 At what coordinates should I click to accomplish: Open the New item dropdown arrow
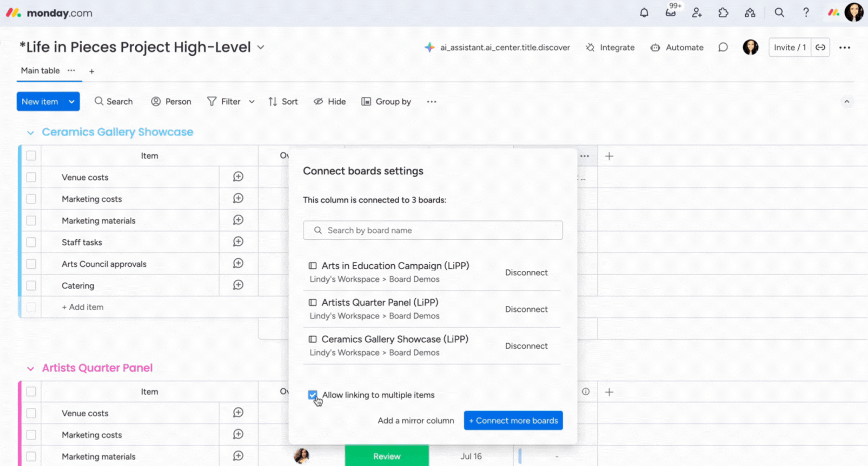pos(72,101)
